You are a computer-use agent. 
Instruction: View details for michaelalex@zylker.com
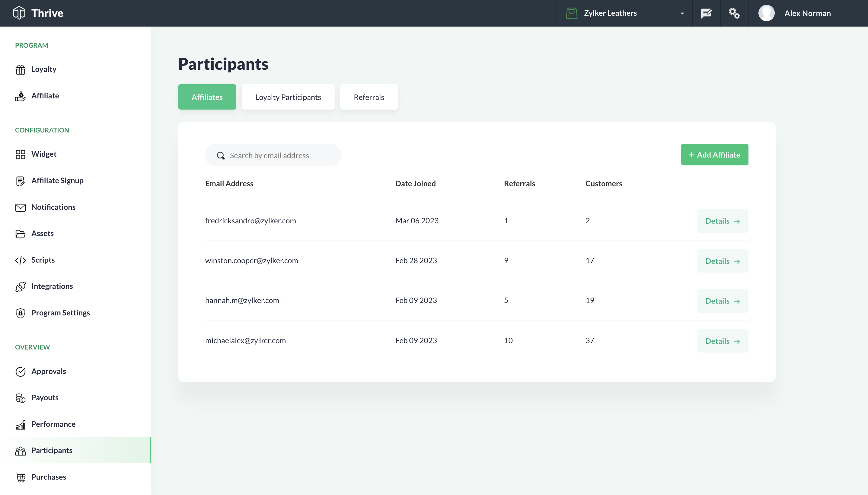coord(723,340)
